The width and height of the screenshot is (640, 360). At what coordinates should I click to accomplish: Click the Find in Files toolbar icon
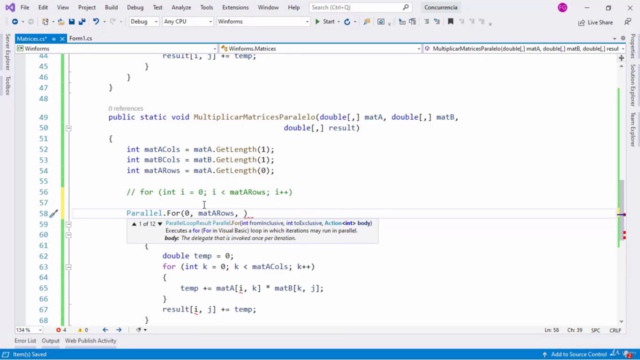(367, 22)
